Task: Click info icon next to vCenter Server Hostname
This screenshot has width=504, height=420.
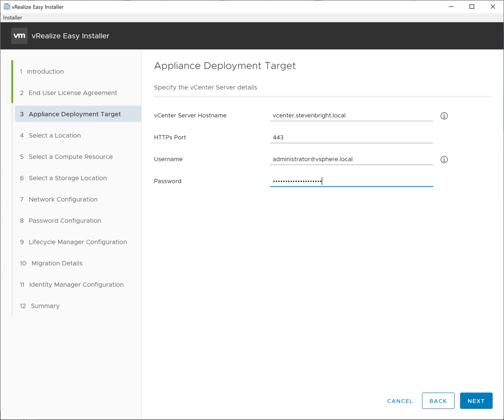Action: click(444, 116)
